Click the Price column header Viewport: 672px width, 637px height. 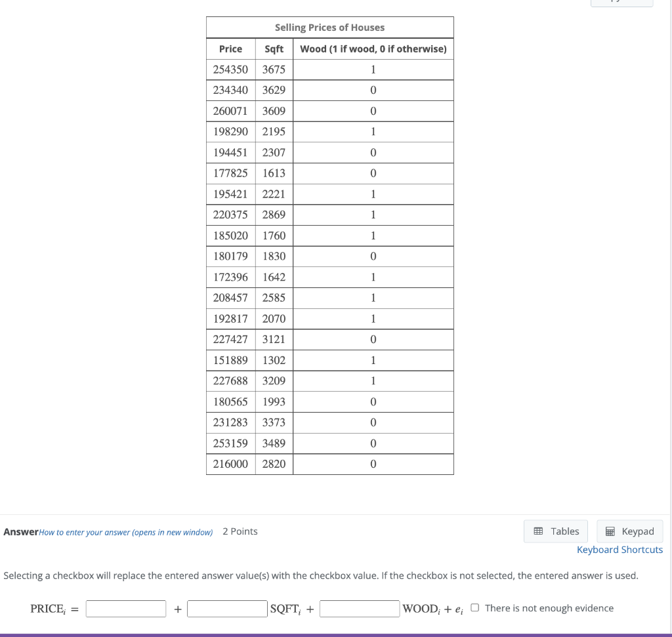pyautogui.click(x=230, y=49)
